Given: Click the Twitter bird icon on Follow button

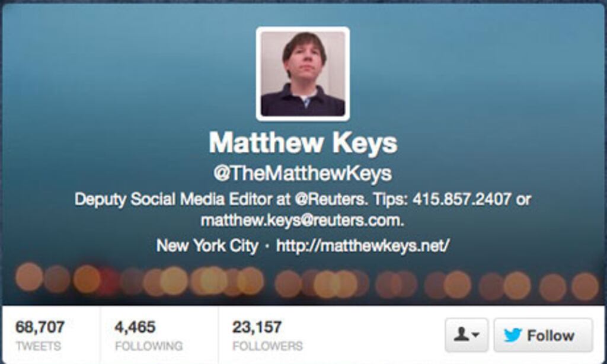Looking at the screenshot, I should pos(513,335).
